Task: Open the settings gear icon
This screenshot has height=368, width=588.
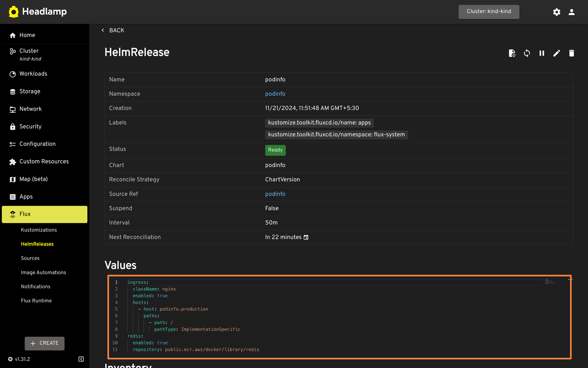Action: pos(557,12)
